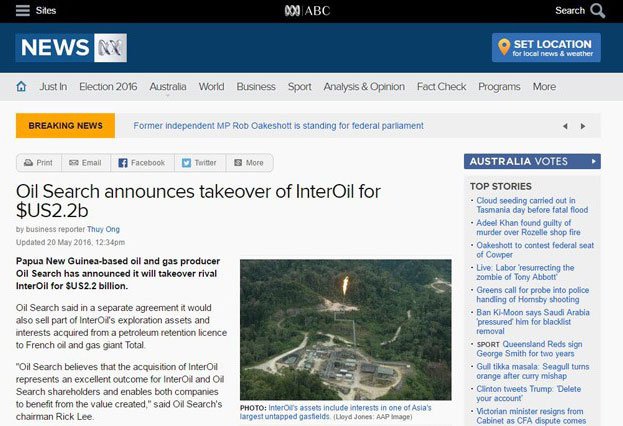Expand the Australia Votes banner arrow
Screen dimensions: 623x426
pyautogui.click(x=594, y=161)
